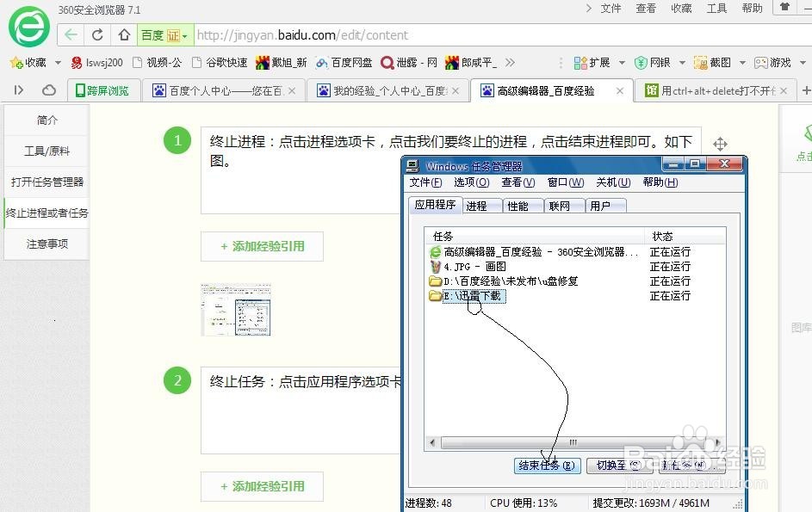Image resolution: width=812 pixels, height=512 pixels.
Task: Click the refresh page icon
Action: coord(97,35)
